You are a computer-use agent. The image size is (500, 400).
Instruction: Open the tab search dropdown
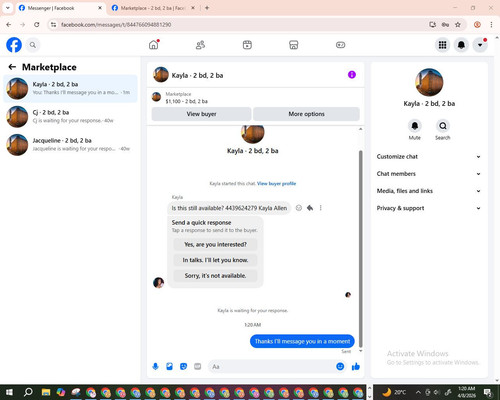pos(7,8)
